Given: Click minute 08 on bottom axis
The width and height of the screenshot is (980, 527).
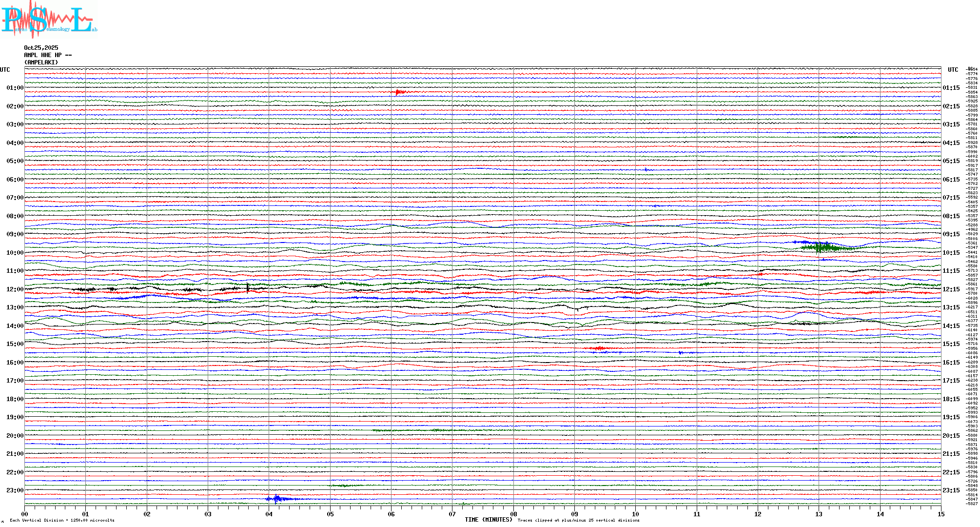Looking at the screenshot, I should pyautogui.click(x=513, y=514).
